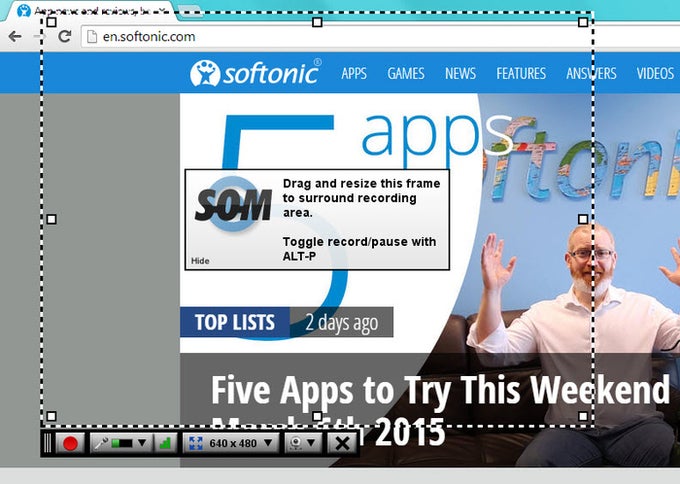
Task: Click the webcam icon on recorder toolbar
Action: 296,443
